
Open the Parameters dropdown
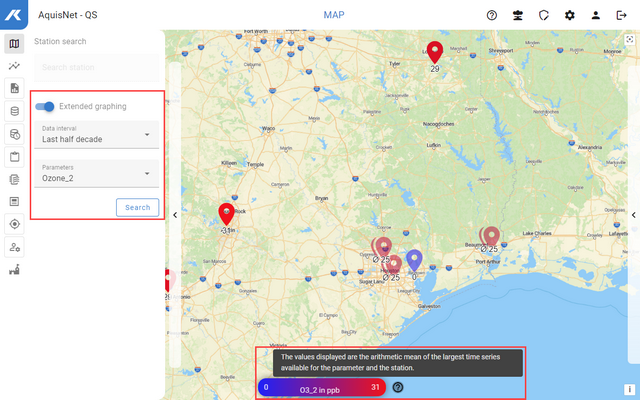(x=94, y=173)
